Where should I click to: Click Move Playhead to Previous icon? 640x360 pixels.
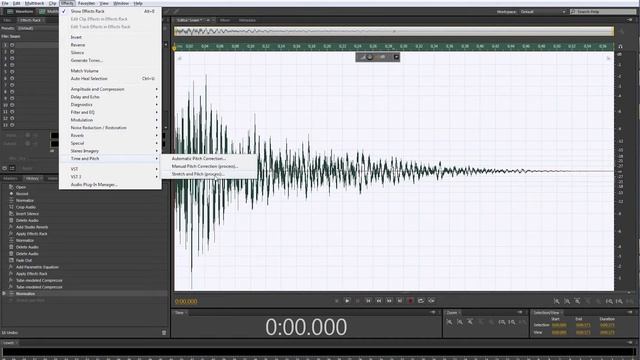tap(368, 301)
